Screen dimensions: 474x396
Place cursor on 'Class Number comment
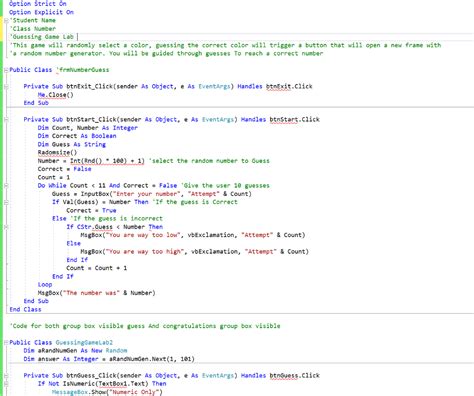(x=33, y=29)
